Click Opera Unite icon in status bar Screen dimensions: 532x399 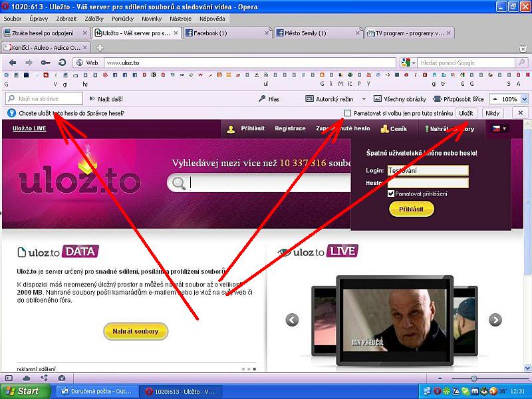point(44,378)
